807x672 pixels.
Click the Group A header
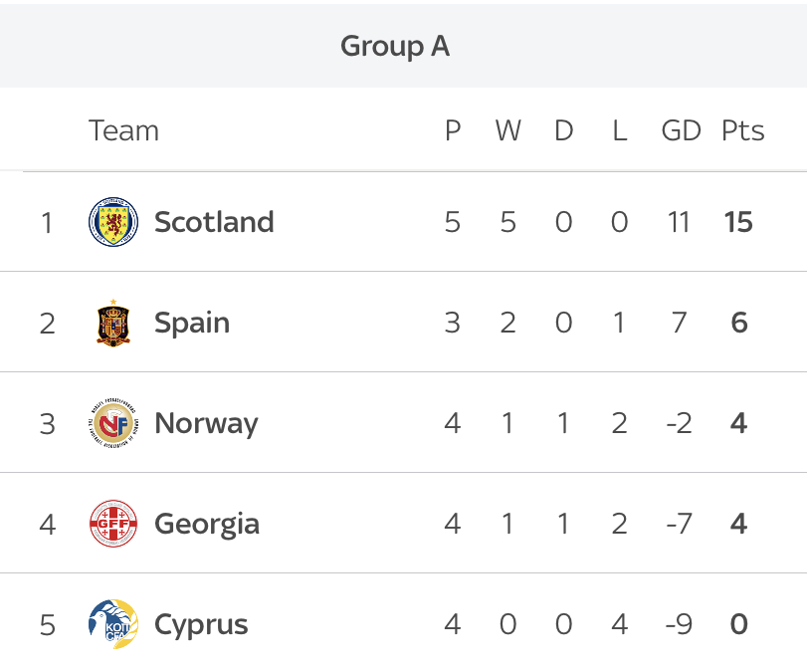395,46
